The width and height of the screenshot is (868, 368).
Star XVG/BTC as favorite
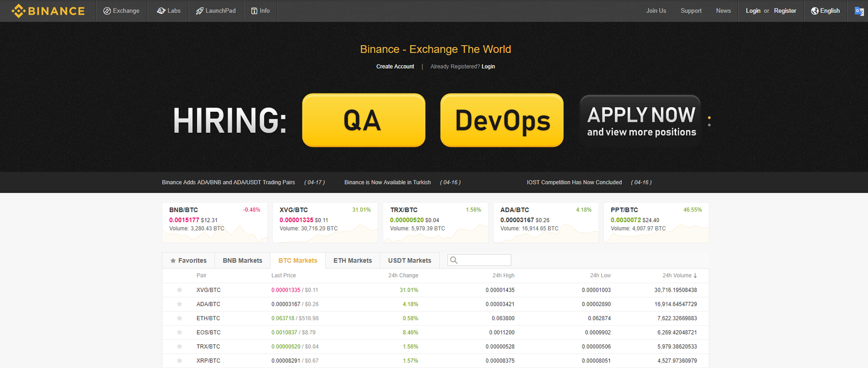click(179, 290)
